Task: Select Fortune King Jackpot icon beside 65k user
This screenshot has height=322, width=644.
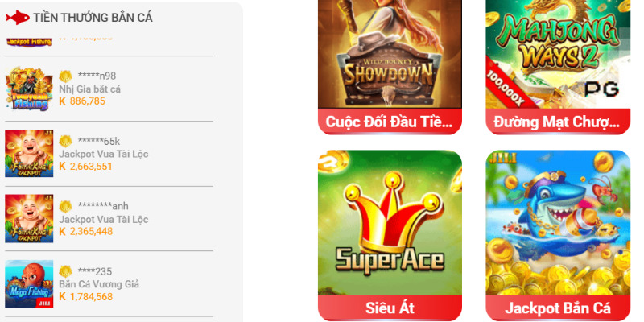Action: [29, 153]
